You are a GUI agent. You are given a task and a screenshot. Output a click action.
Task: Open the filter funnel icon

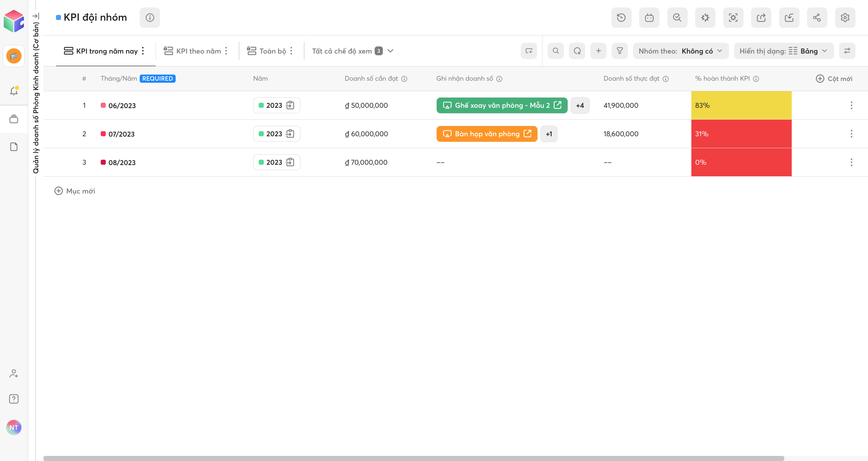click(x=620, y=51)
